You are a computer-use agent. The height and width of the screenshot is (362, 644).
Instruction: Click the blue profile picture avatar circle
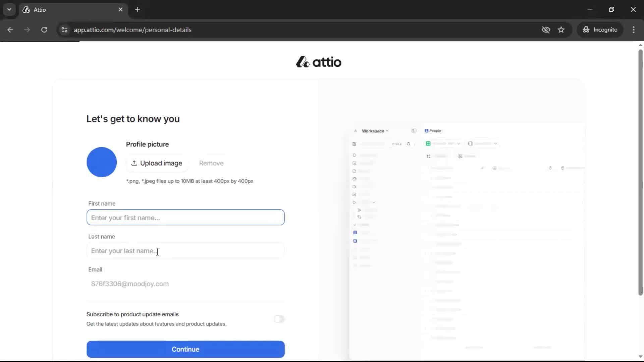point(101,162)
